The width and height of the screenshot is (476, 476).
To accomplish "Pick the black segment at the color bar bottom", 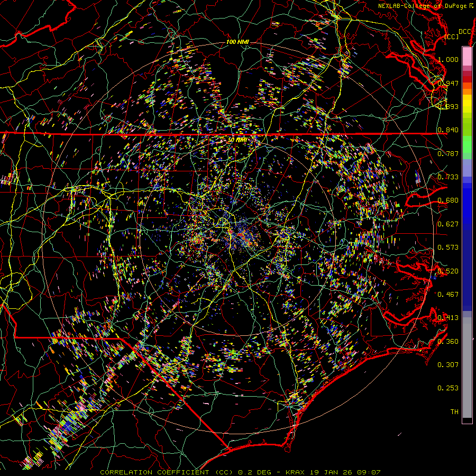I will click(x=467, y=420).
